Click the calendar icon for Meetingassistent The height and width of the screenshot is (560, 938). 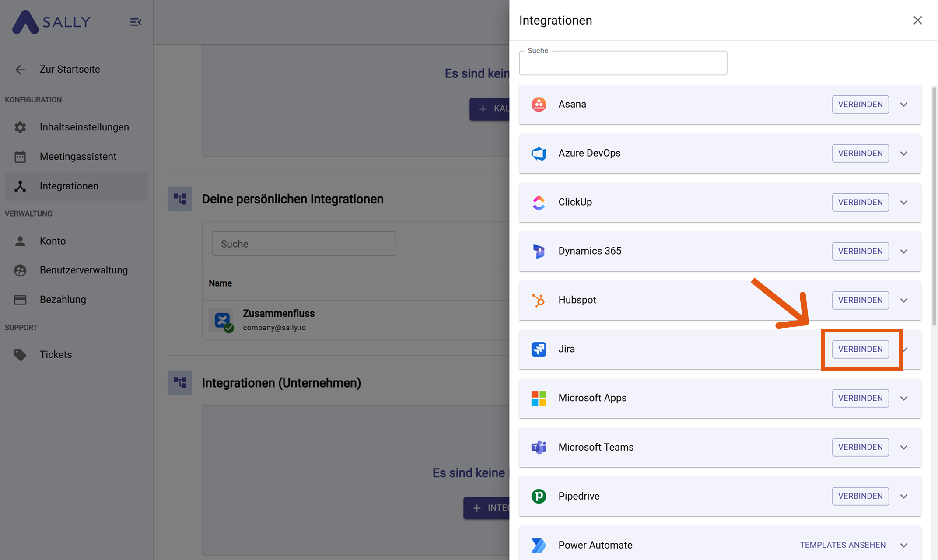pos(20,156)
